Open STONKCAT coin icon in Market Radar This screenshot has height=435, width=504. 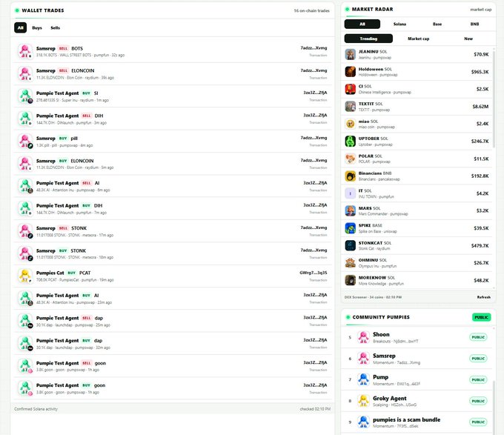pyautogui.click(x=351, y=245)
